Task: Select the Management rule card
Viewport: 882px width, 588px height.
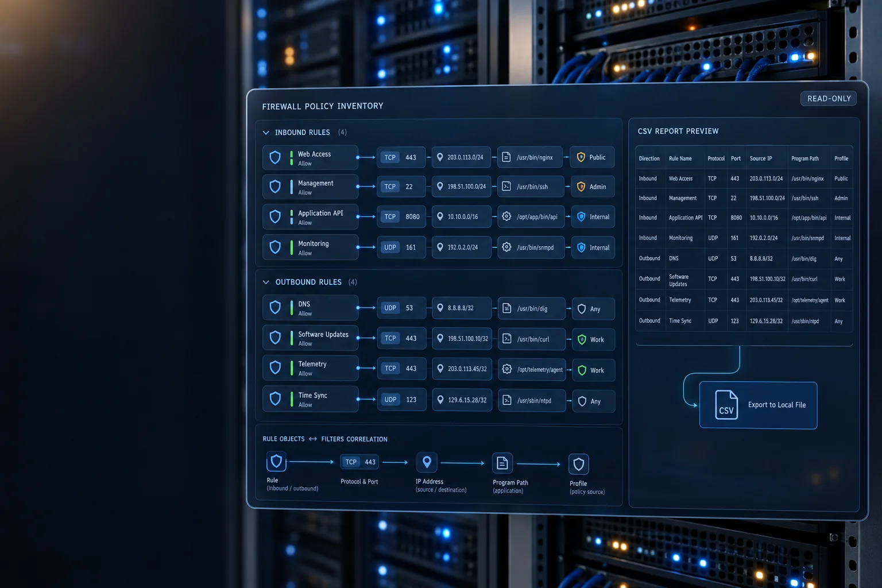Action: (310, 187)
